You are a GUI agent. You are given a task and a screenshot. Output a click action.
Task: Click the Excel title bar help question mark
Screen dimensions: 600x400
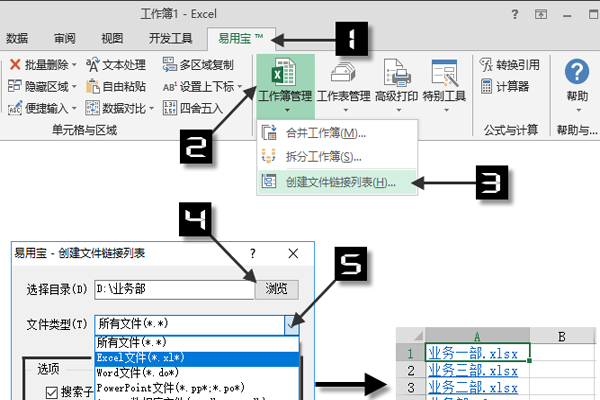click(515, 15)
